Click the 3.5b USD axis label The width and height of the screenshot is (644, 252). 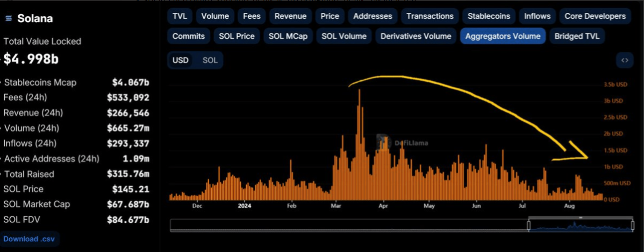tap(616, 85)
